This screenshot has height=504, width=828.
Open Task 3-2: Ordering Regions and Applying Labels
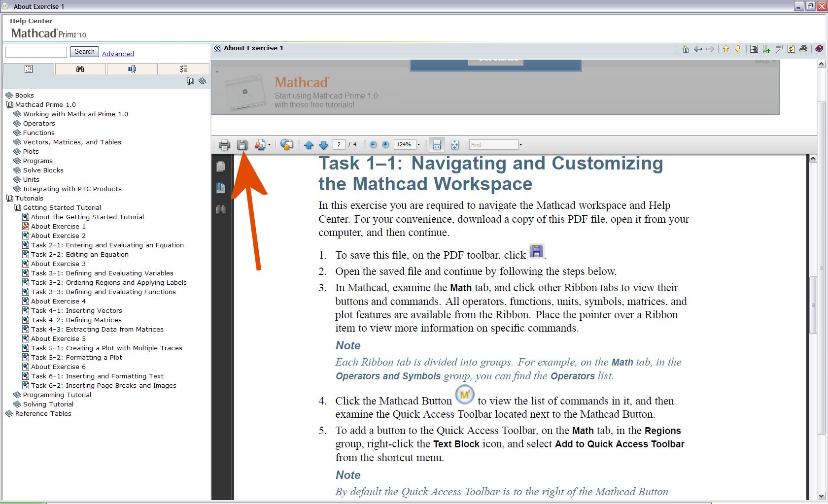click(109, 282)
